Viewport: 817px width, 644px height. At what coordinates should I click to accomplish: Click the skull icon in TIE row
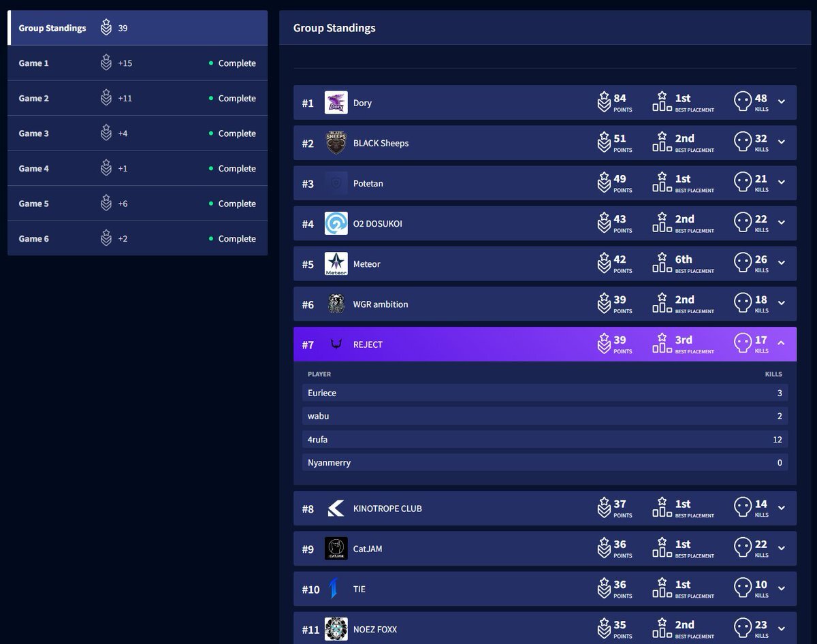coord(743,588)
